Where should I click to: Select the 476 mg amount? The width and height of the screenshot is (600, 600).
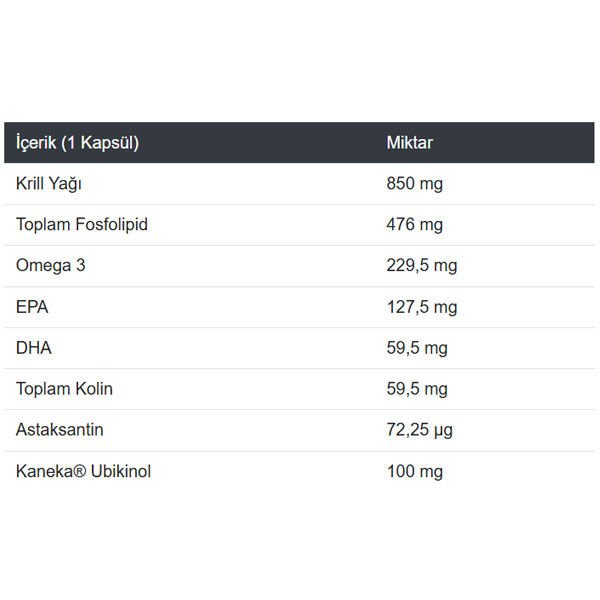(x=414, y=225)
